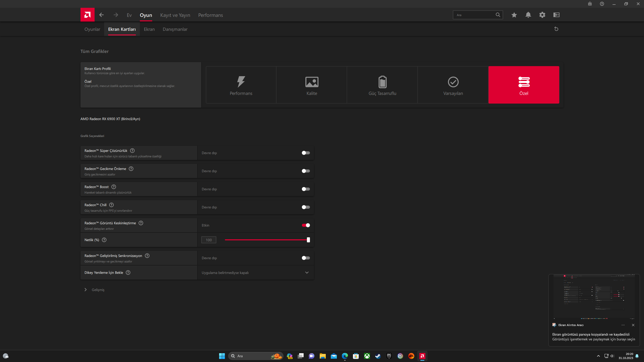Go back with the left arrow icon

(101, 15)
